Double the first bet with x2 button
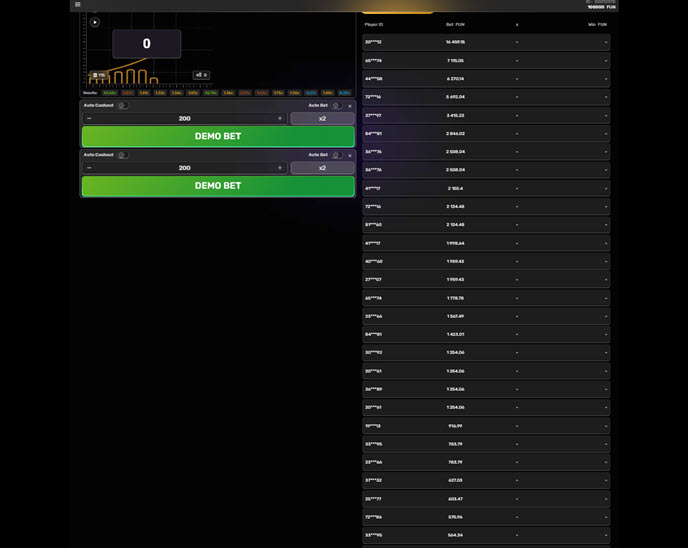The height and width of the screenshot is (548, 688). pos(322,118)
